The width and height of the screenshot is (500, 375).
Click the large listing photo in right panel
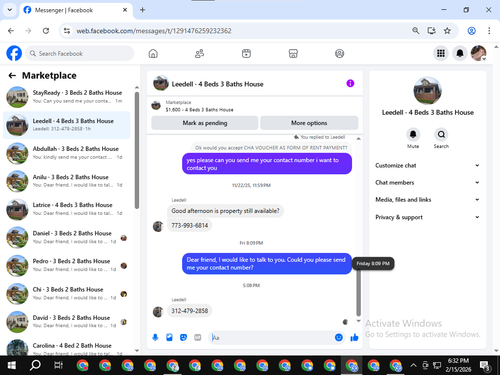pos(427,91)
